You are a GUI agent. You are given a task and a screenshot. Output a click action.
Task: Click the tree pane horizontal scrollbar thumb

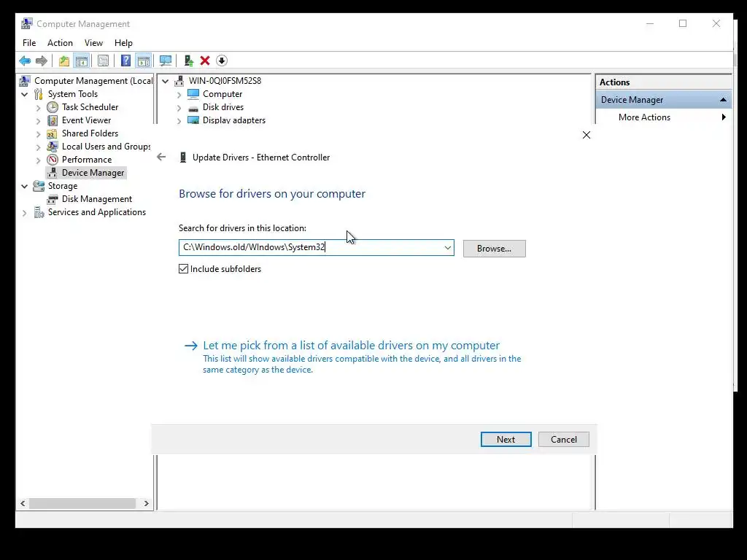[x=82, y=503]
